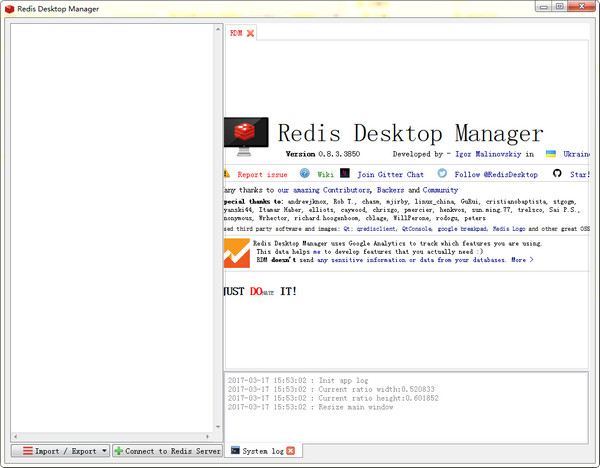This screenshot has width=600, height=468.
Task: Close the RDM welcome tab
Action: pos(251,33)
